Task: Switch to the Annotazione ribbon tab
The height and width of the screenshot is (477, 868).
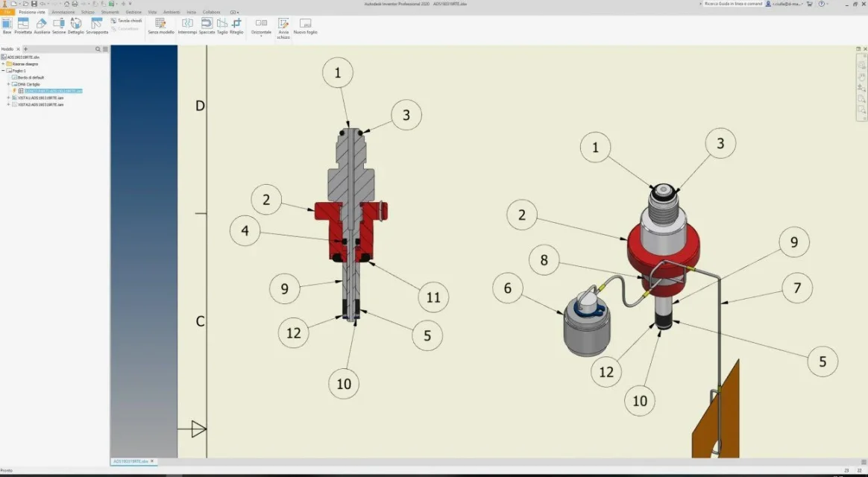Action: click(63, 12)
